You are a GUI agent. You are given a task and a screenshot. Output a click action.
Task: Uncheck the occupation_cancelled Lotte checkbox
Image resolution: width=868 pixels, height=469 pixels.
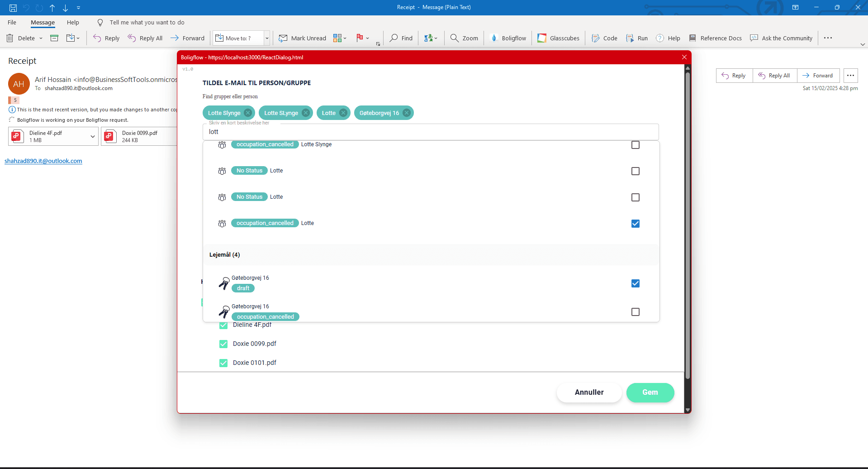click(636, 224)
